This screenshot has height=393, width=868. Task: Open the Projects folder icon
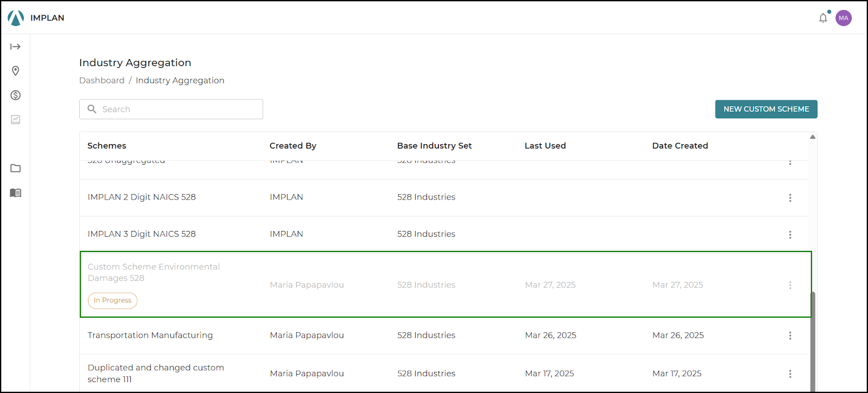click(x=16, y=168)
